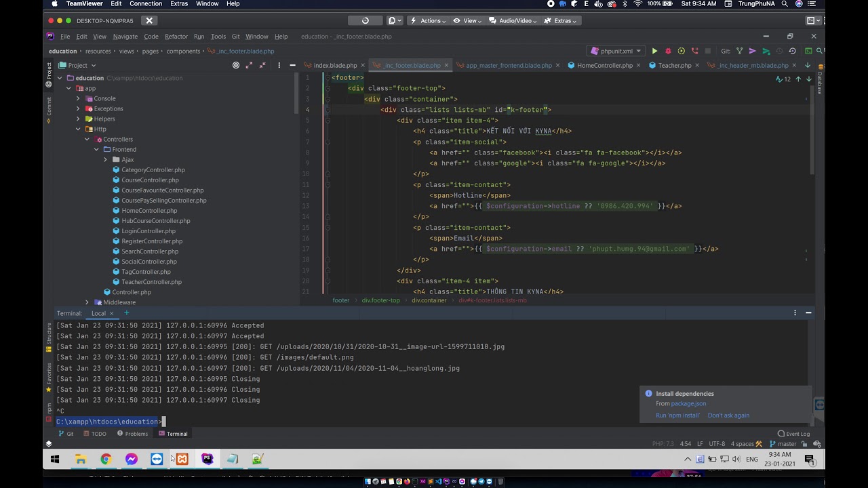
Task: Open TeamViewer Actions dropdown
Action: 428,20
